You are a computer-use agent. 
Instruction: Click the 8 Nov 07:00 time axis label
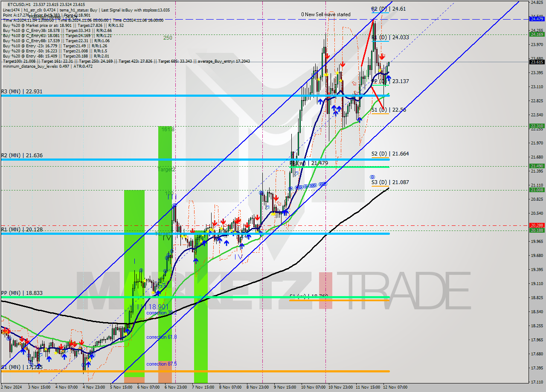(230, 387)
